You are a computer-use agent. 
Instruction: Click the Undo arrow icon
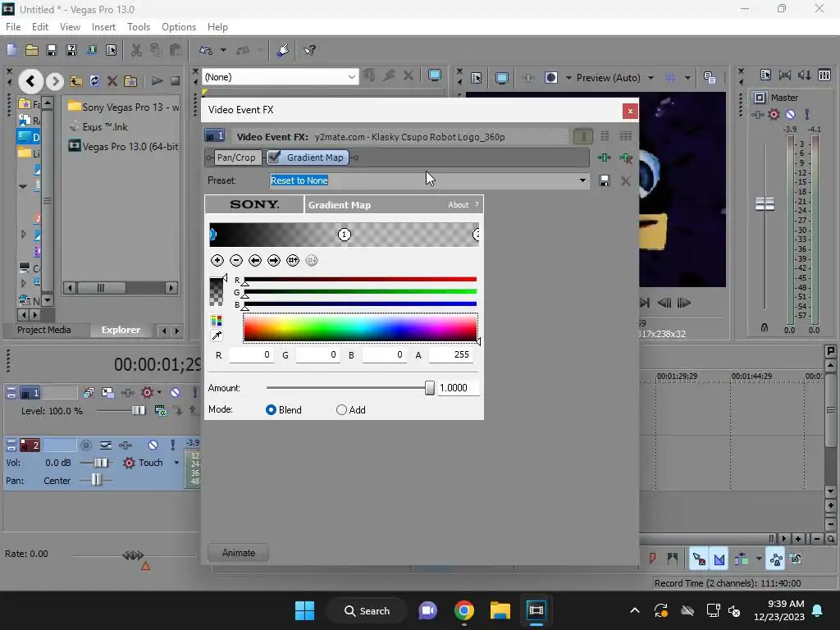point(206,50)
